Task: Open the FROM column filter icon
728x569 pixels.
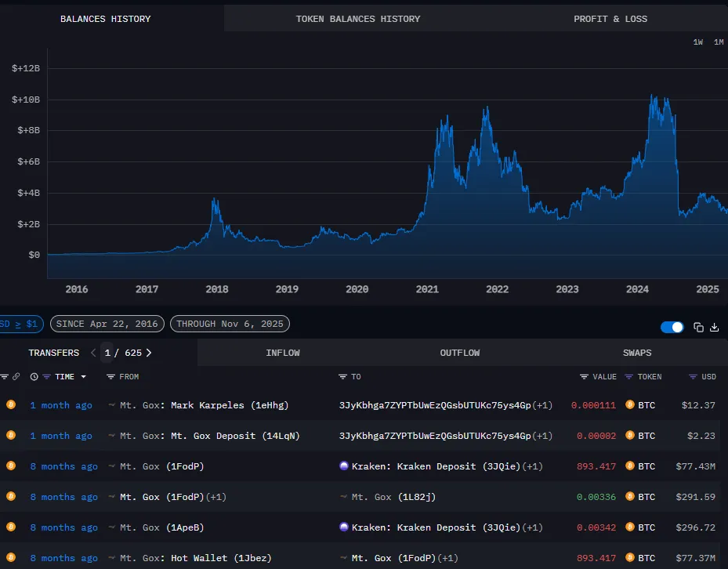Action: tap(110, 377)
